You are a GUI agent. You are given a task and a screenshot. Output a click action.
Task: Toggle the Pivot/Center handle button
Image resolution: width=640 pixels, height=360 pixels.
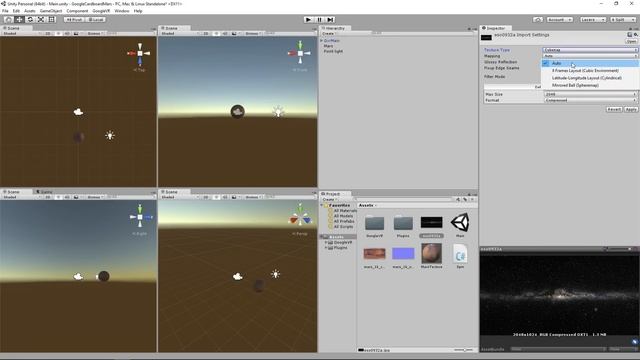74,20
